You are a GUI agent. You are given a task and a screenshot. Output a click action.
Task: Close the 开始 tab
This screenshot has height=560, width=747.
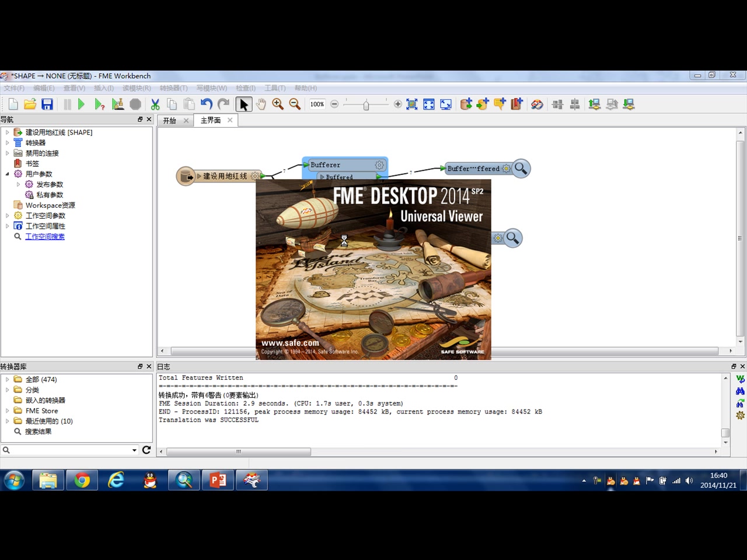[x=186, y=121]
